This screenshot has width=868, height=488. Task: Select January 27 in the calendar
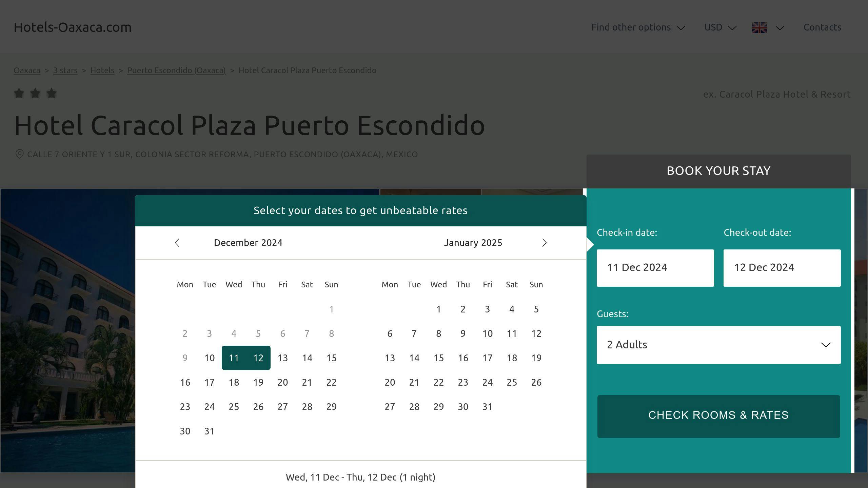[390, 407]
